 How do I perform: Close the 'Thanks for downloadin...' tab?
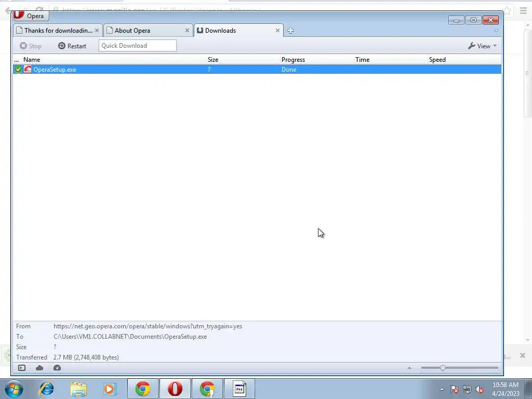click(x=97, y=31)
